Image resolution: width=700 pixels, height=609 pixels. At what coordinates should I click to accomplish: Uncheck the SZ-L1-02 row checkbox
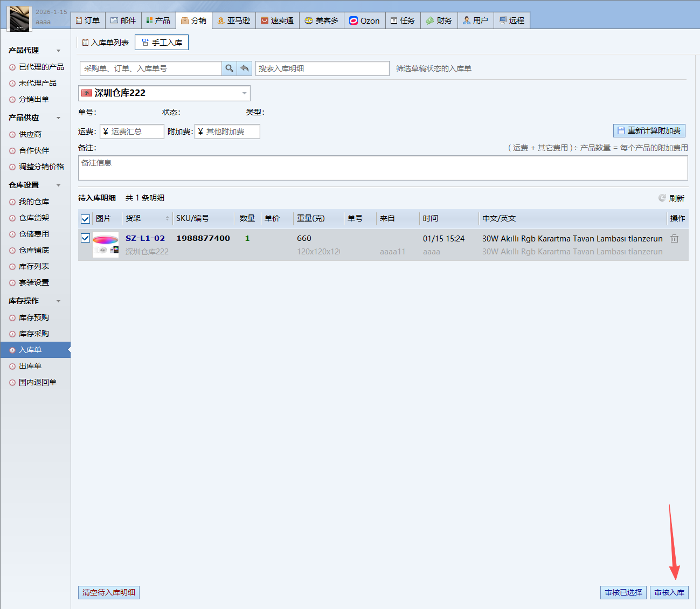85,238
